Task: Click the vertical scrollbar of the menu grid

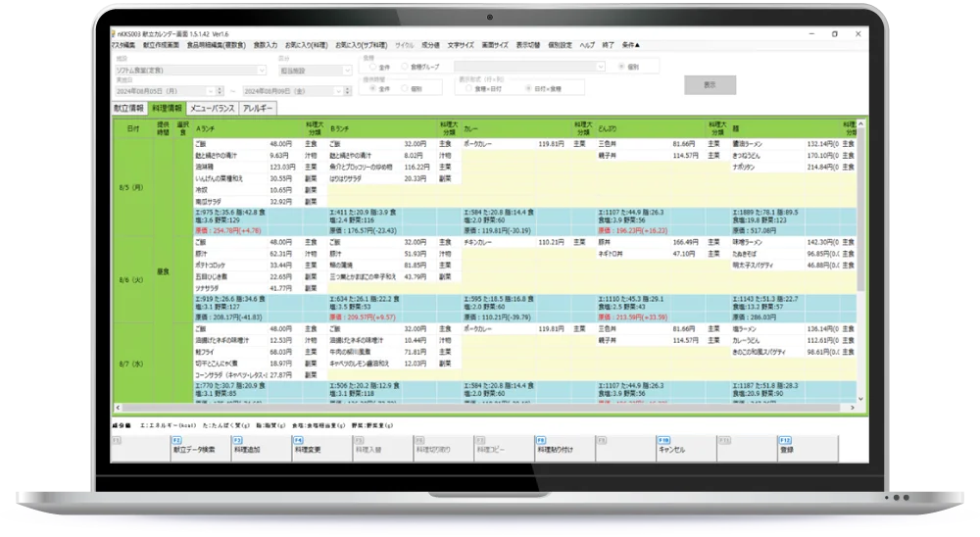Action: pos(860,216)
